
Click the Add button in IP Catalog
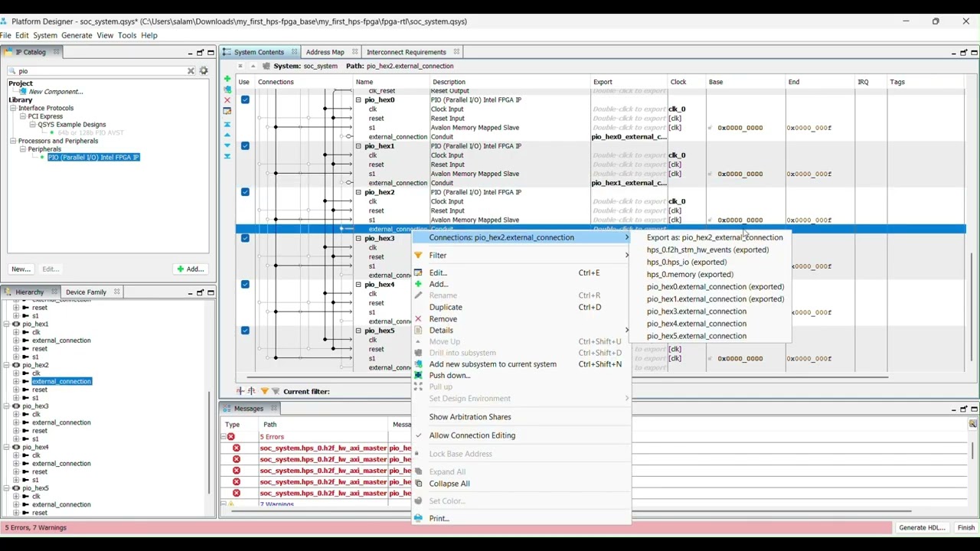coord(190,269)
